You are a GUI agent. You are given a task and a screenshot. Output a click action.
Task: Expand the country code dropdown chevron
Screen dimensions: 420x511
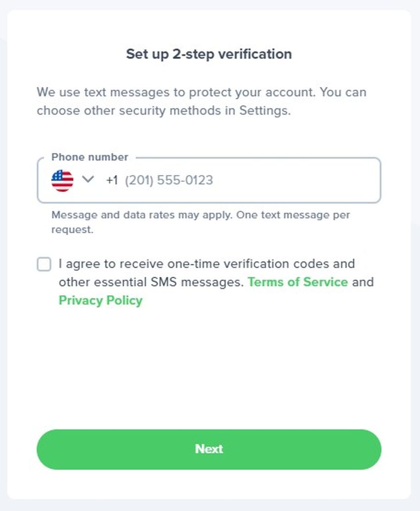tap(88, 179)
